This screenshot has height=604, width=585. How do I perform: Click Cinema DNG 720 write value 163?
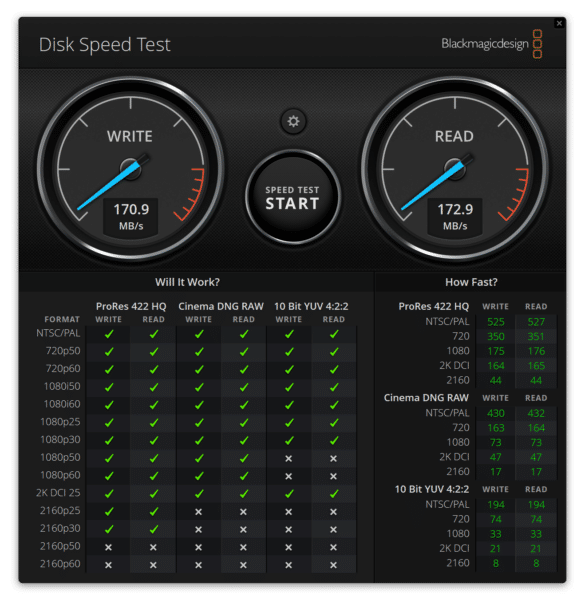coord(496,428)
